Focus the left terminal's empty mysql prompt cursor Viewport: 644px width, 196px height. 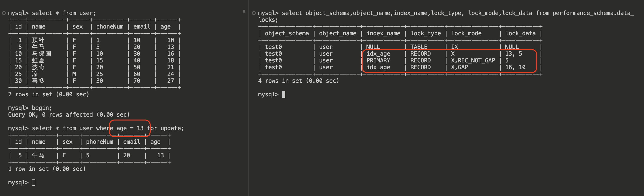[x=34, y=182]
